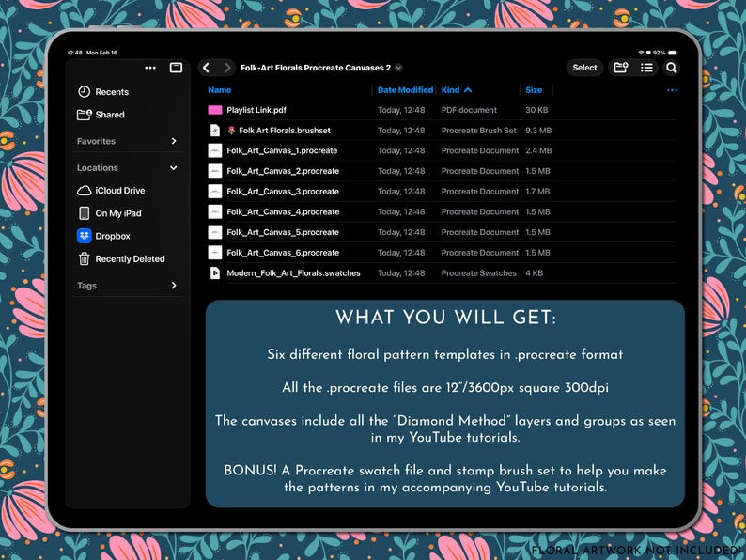Open folder title dropdown arrow
The height and width of the screenshot is (560, 746).
pyautogui.click(x=398, y=68)
